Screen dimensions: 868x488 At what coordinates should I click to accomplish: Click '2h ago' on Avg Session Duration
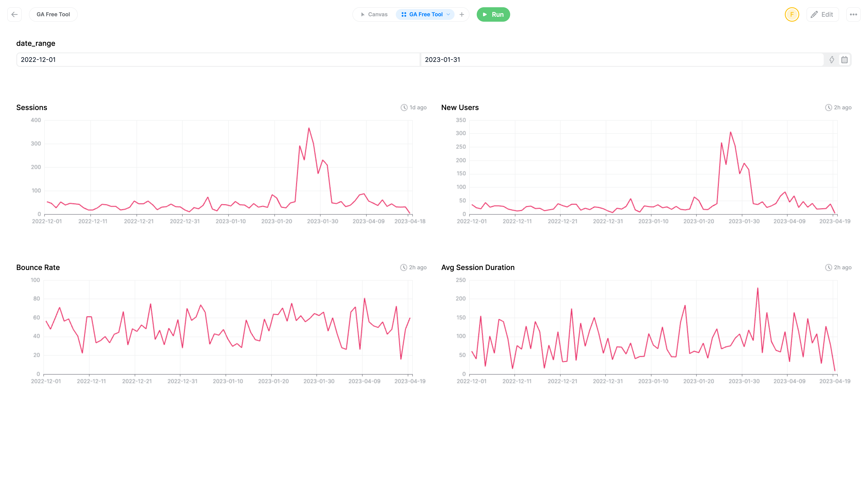[843, 267]
